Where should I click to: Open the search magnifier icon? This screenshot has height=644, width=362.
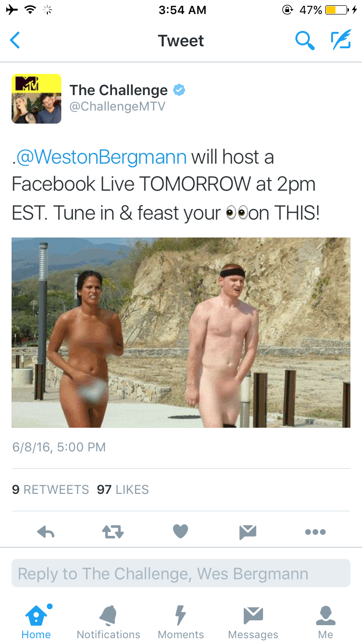pos(305,41)
